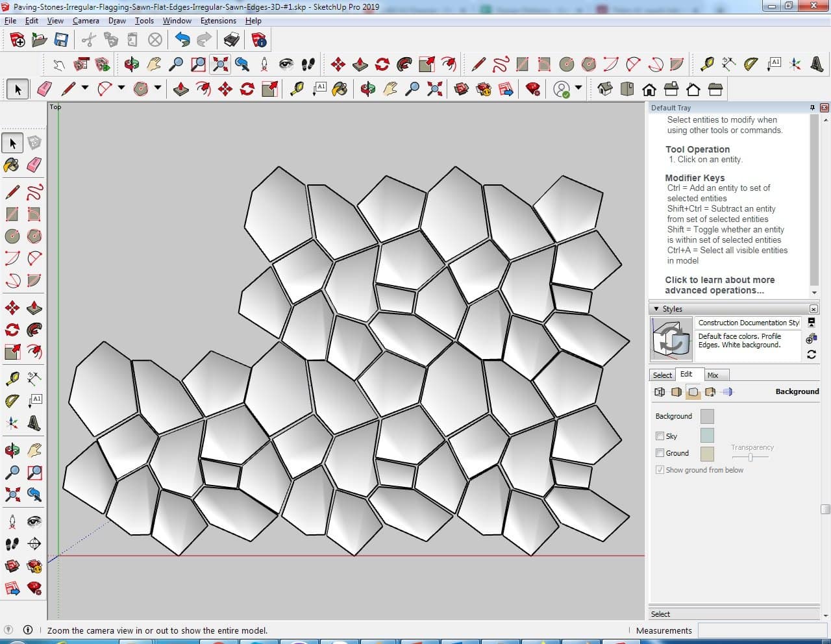Click the Save floppy disk icon
The image size is (831, 644).
61,40
